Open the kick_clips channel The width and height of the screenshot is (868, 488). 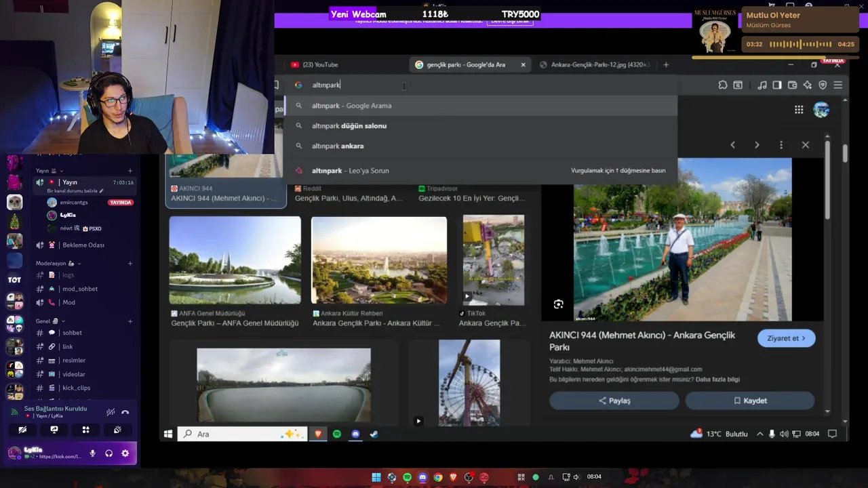tap(85, 388)
